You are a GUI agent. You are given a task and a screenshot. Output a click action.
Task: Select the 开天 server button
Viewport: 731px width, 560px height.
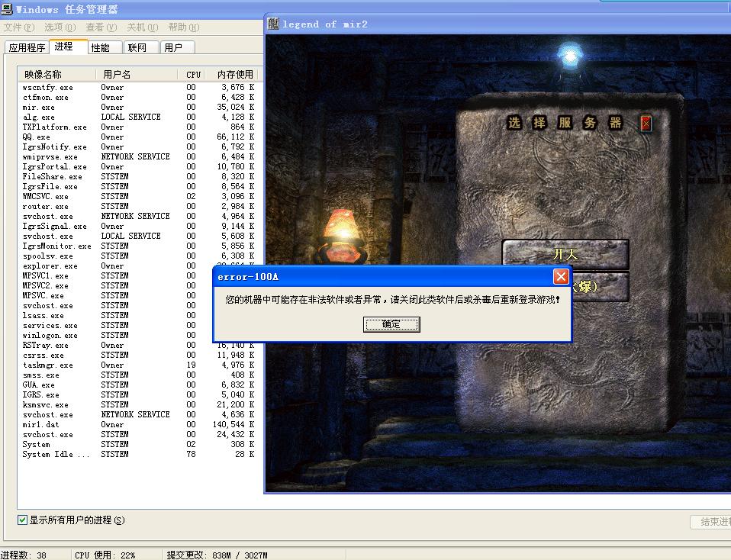coord(565,254)
